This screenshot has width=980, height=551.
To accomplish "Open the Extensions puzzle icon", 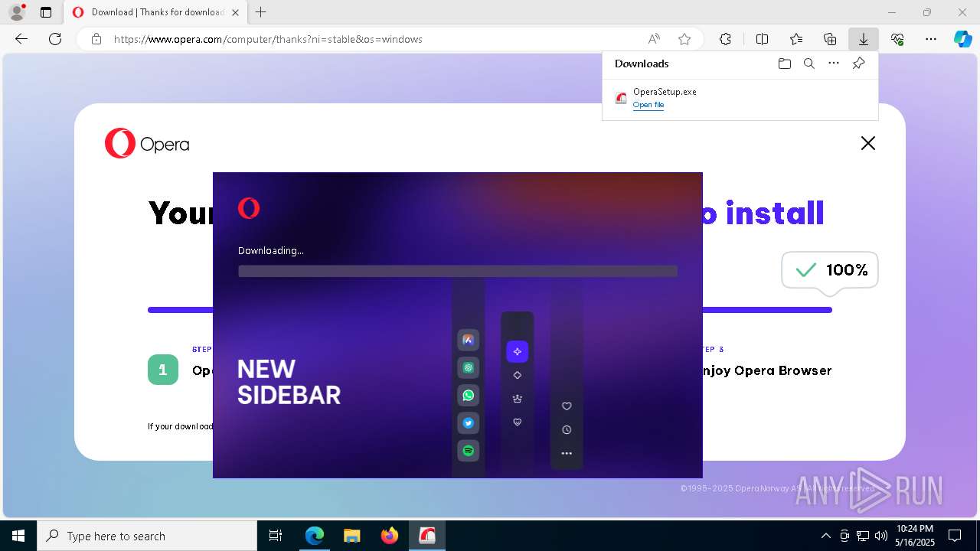I will point(725,39).
